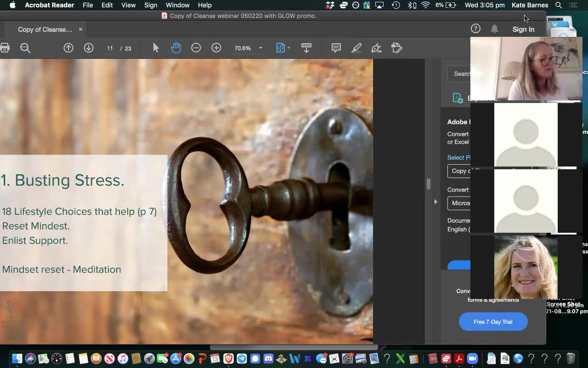588x368 pixels.
Task: Click the 'Mindset reset - Meditation' line
Action: (62, 270)
